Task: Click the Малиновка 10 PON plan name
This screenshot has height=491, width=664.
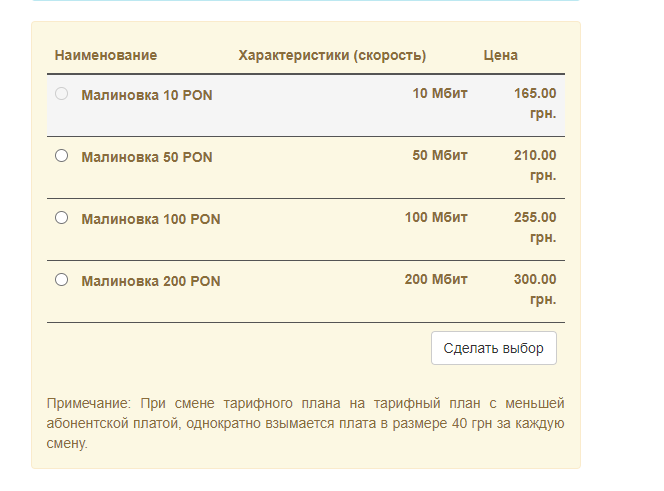Action: click(146, 95)
